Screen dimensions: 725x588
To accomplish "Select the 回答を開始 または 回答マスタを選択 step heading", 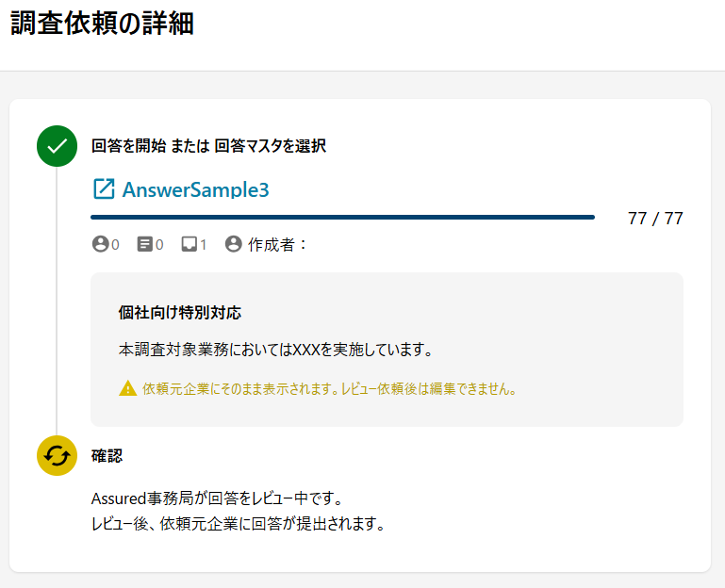I will point(208,146).
